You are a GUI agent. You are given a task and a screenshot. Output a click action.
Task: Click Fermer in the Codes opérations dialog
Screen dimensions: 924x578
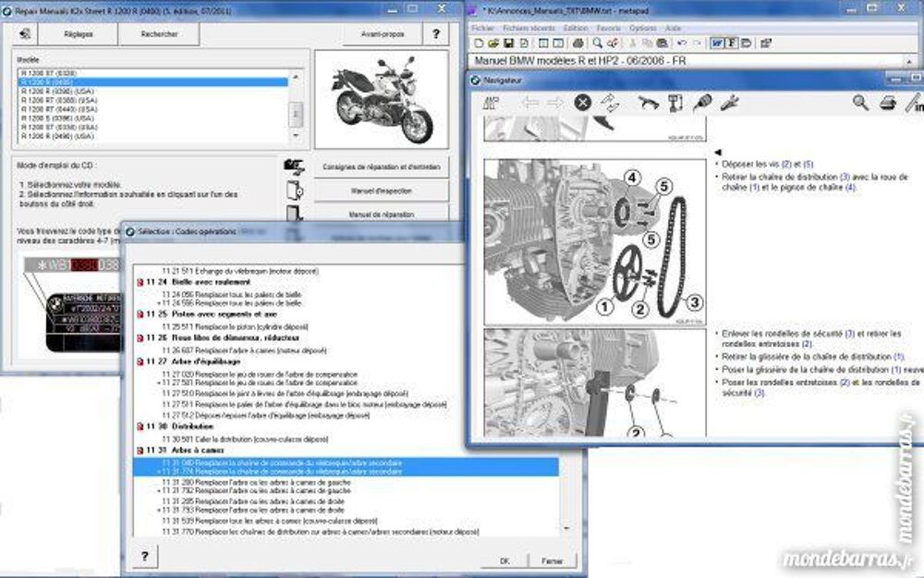[552, 561]
